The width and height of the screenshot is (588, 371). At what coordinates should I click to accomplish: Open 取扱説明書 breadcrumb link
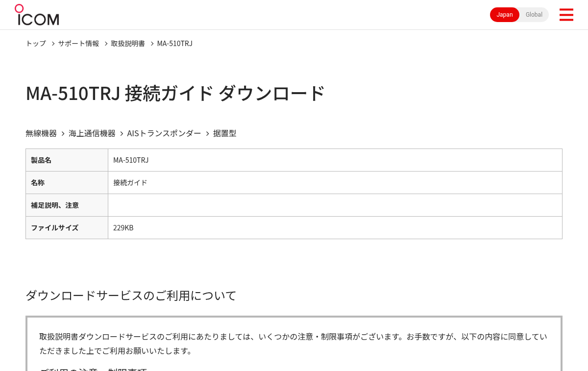click(x=128, y=44)
